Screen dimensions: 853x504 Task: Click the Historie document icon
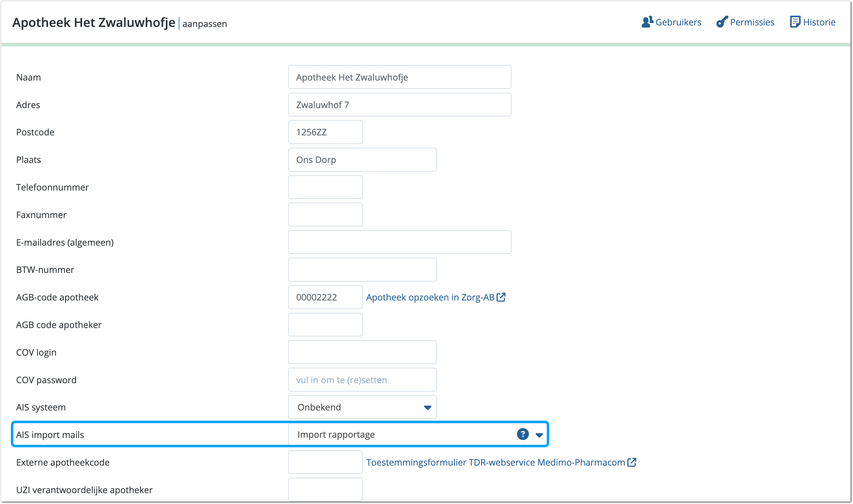click(795, 22)
